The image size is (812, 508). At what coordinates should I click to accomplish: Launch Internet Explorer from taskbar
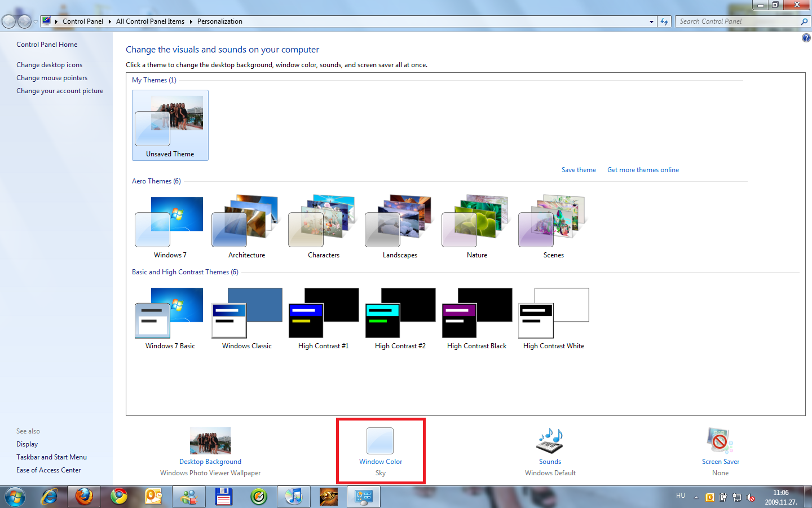(50, 497)
